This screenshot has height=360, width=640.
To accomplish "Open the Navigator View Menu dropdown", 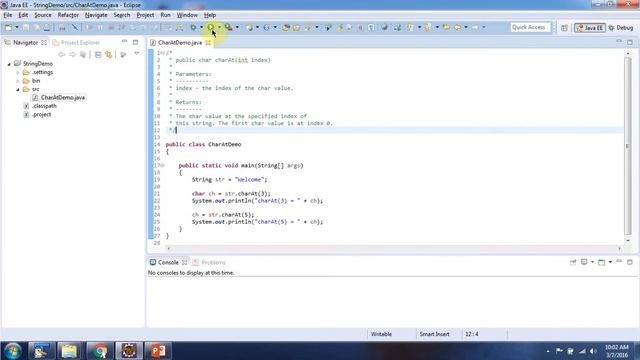I will tap(137, 53).
